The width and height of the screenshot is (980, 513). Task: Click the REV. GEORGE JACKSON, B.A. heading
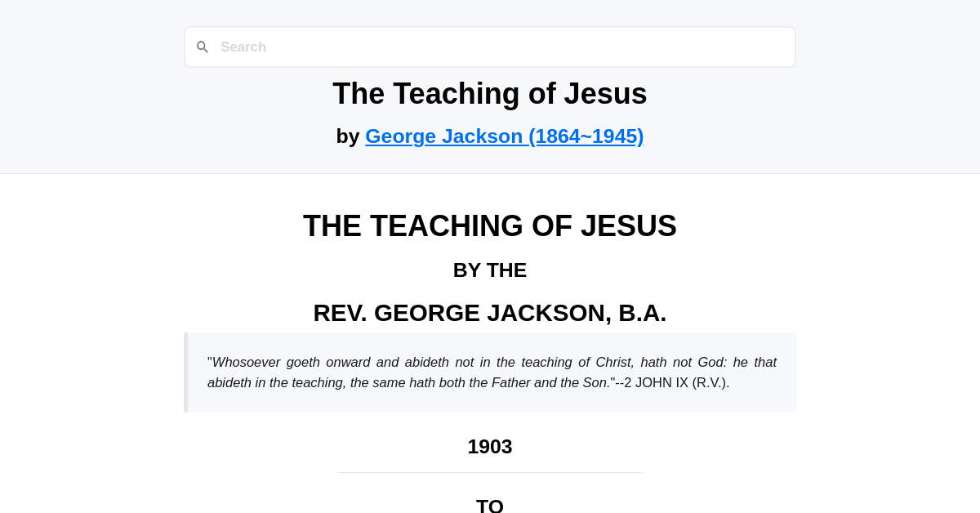pyautogui.click(x=489, y=313)
